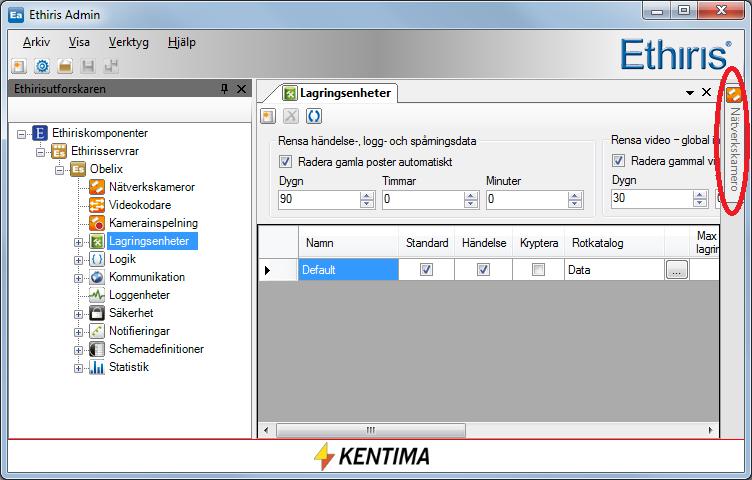Expand the Statistik tree node
Screen dimensions: 752x480
point(78,368)
